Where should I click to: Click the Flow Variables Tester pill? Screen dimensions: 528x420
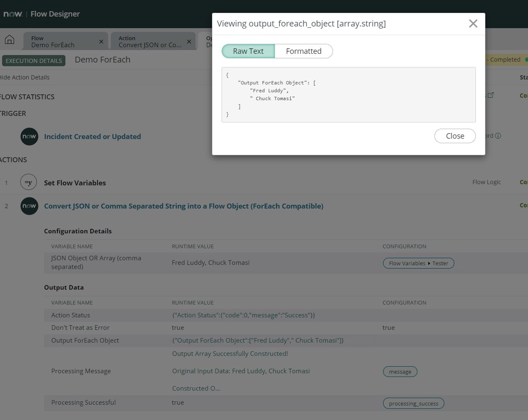tap(418, 264)
